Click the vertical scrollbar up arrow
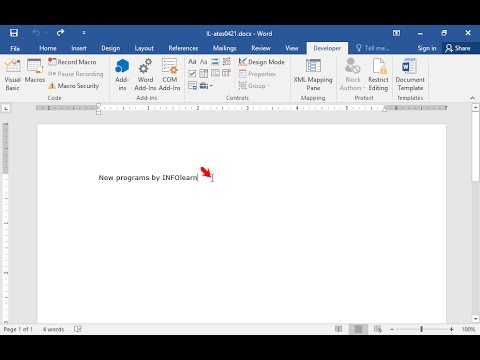Image resolution: width=480 pixels, height=360 pixels. [476, 107]
